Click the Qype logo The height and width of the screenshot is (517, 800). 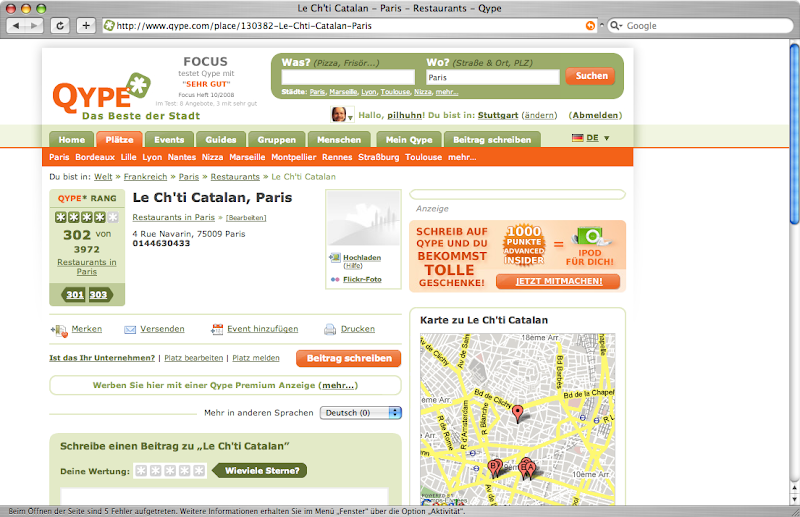[102, 94]
